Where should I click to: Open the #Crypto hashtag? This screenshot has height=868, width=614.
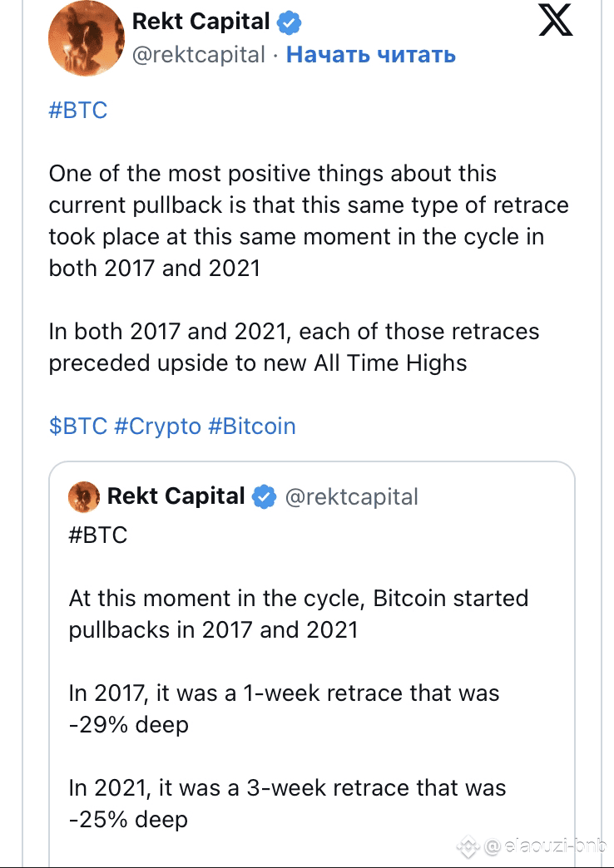(157, 427)
